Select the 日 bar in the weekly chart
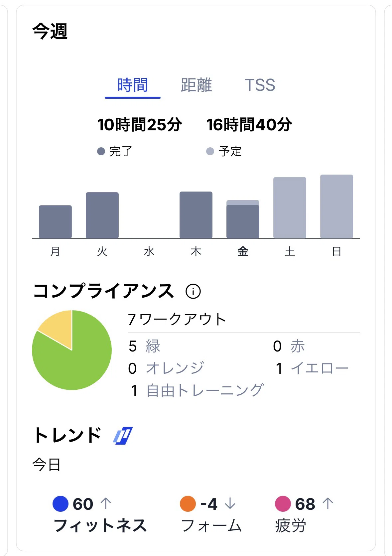This screenshot has width=392, height=556. 336,207
